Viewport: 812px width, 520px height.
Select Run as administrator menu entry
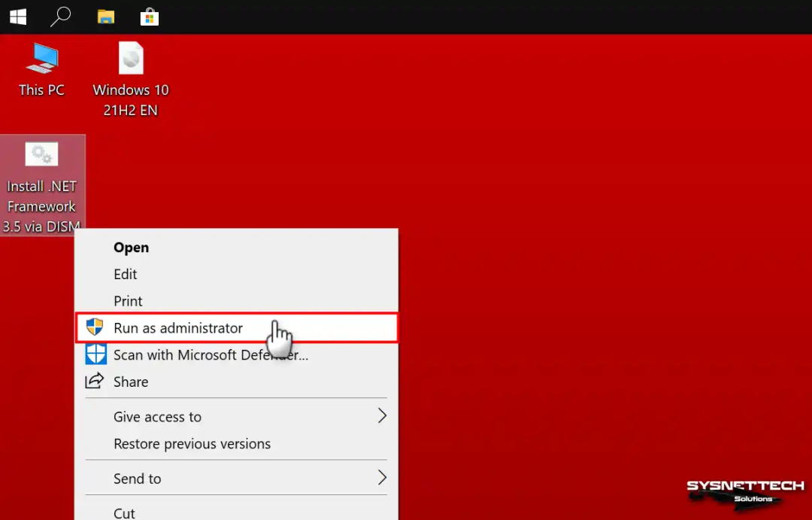click(178, 328)
